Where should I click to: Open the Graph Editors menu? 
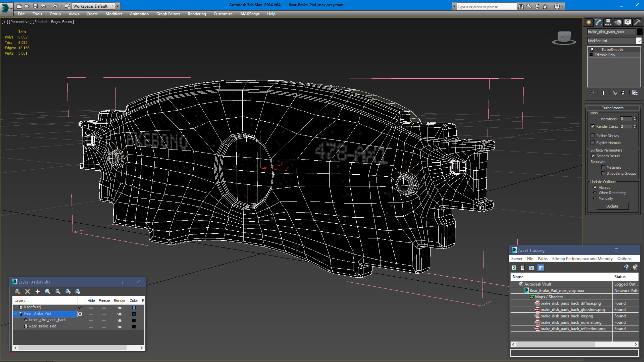(168, 14)
